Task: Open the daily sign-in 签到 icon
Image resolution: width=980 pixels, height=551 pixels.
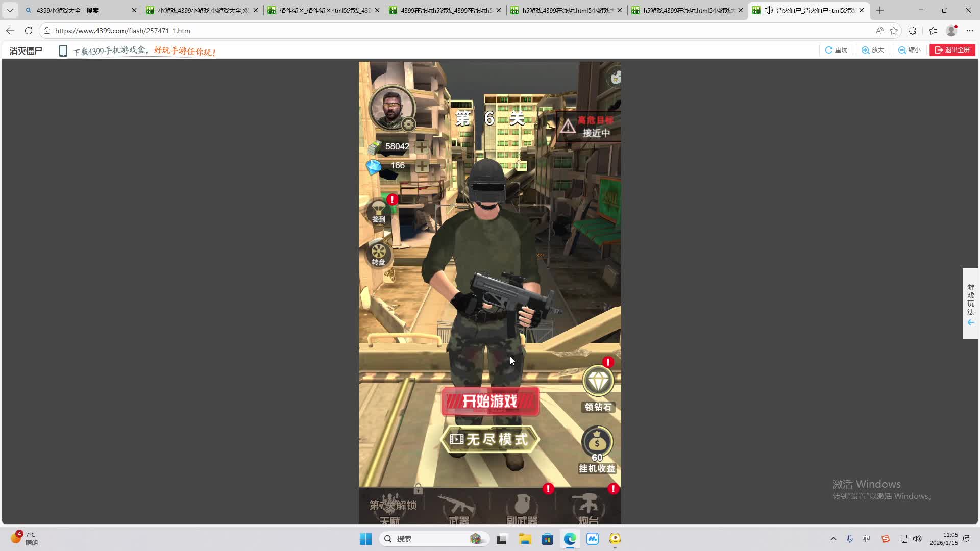Action: coord(378,211)
